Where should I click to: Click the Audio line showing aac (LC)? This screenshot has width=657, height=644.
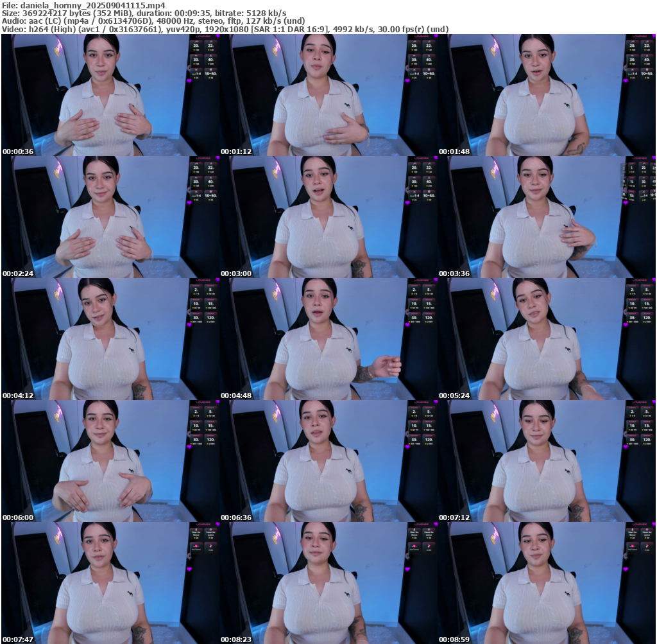pyautogui.click(x=153, y=21)
